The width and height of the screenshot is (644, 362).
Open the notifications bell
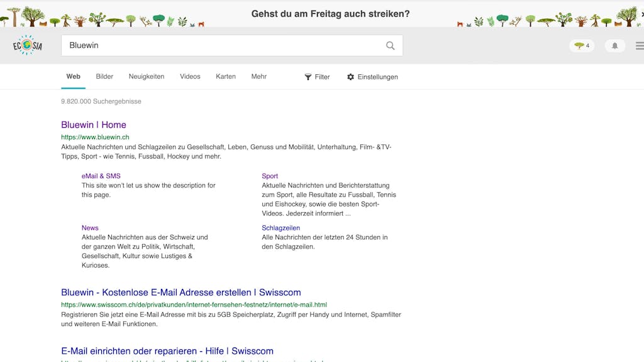pos(615,46)
